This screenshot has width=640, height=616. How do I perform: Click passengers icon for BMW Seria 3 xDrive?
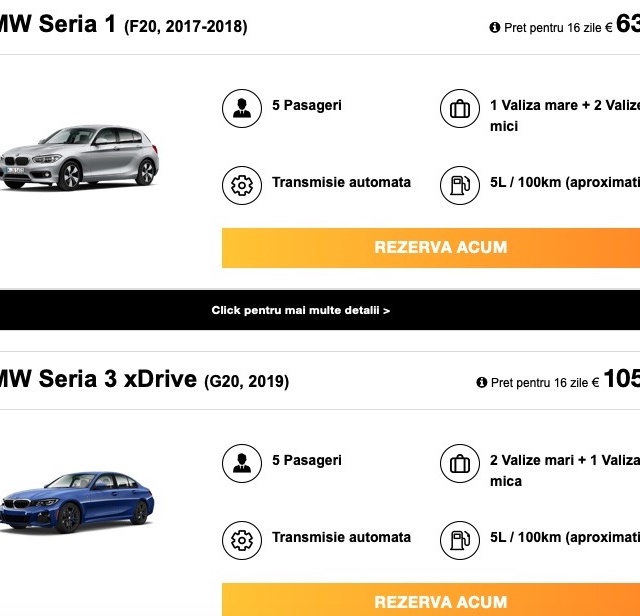(x=241, y=463)
